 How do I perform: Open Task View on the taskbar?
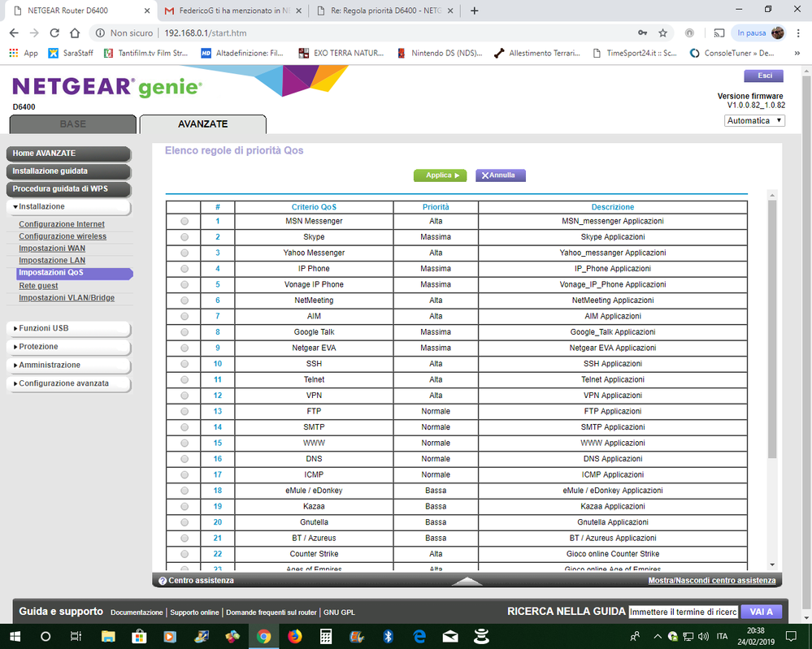[76, 637]
